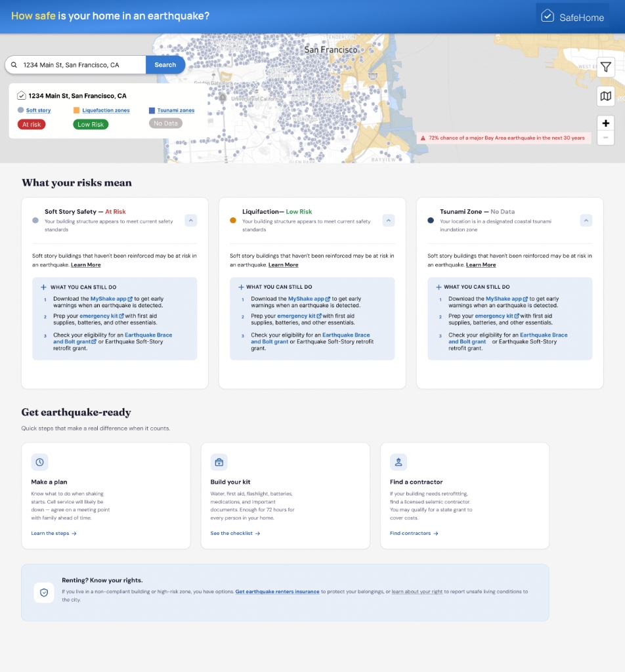Zoom in using the plus control
Image resolution: width=625 pixels, height=672 pixels.
[605, 123]
